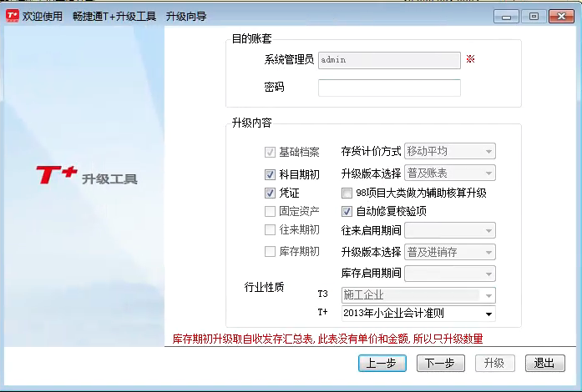The width and height of the screenshot is (582, 392).
Task: Click the 升级 button
Action: coord(495,363)
